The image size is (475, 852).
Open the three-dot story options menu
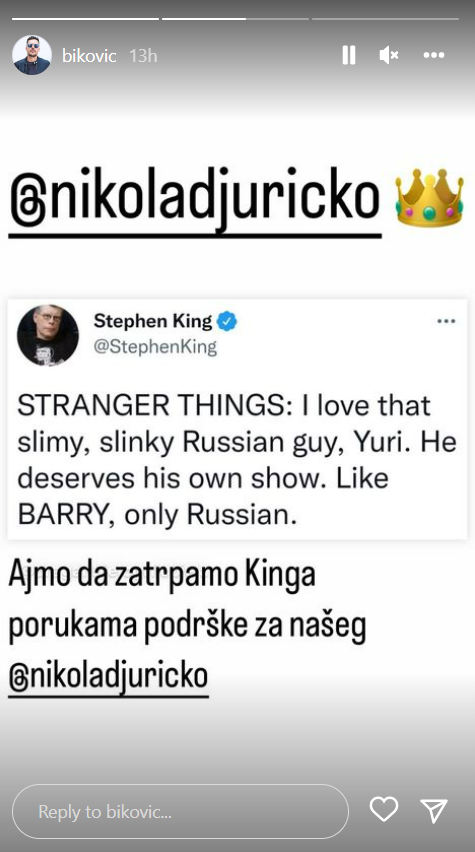434,55
